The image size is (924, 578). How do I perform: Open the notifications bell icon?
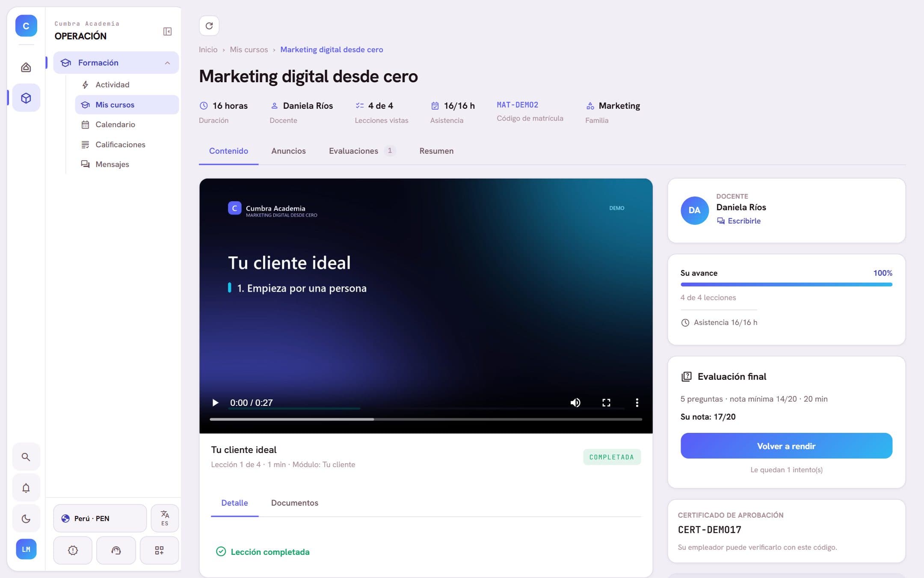pyautogui.click(x=26, y=488)
